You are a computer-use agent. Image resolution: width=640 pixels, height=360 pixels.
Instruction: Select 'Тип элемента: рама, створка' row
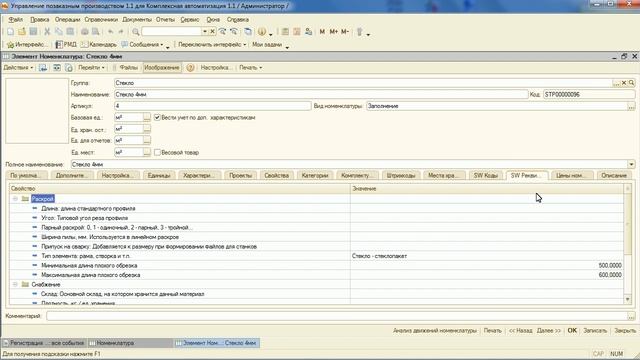coord(316,256)
